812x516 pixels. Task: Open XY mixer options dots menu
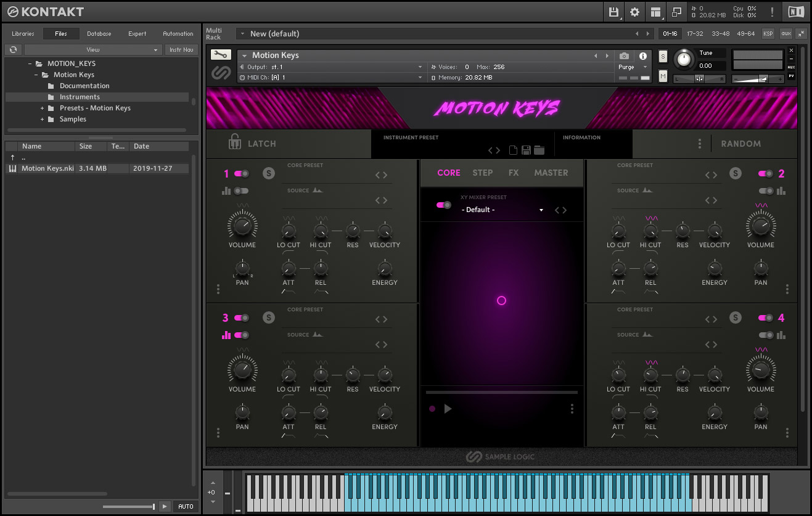tap(572, 409)
